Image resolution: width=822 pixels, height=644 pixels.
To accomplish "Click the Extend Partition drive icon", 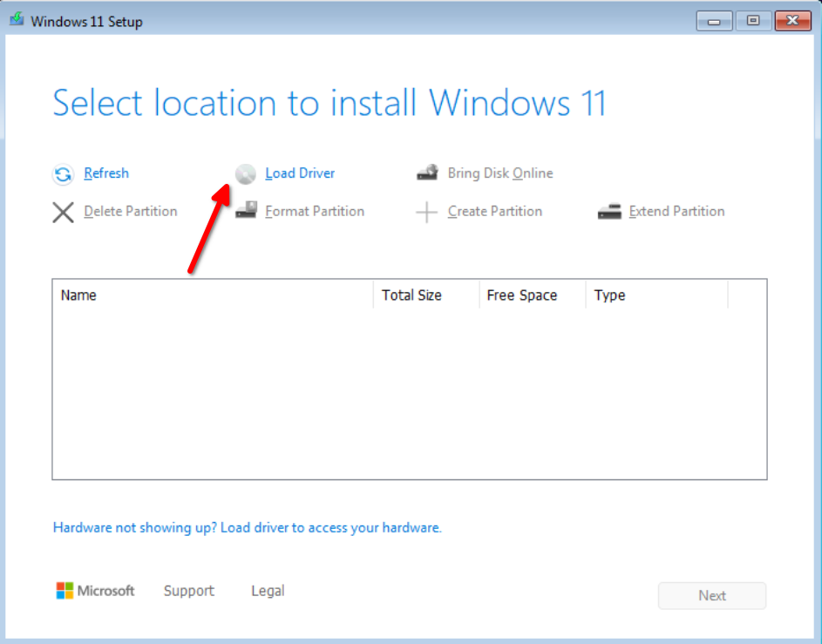I will (x=609, y=212).
